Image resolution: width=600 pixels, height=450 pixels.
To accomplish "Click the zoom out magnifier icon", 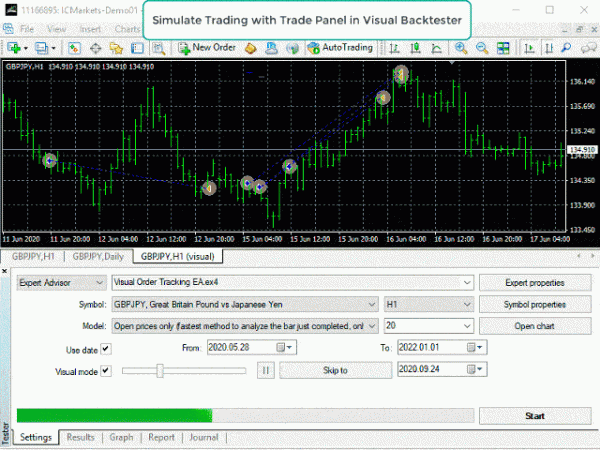I will click(483, 47).
